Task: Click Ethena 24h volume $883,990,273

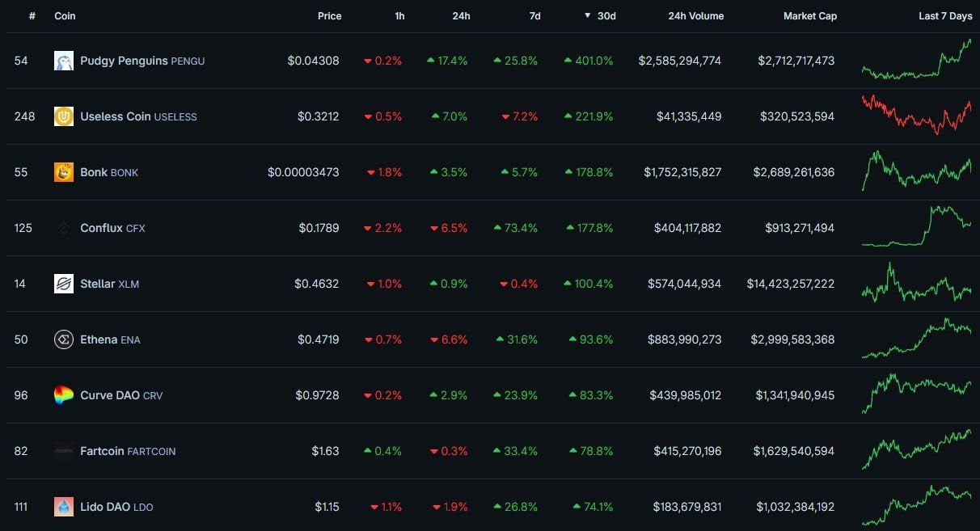Action: pyautogui.click(x=685, y=339)
